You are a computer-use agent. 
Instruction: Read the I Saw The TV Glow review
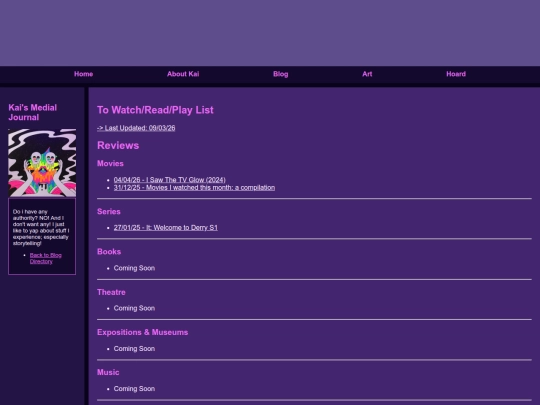pos(170,180)
